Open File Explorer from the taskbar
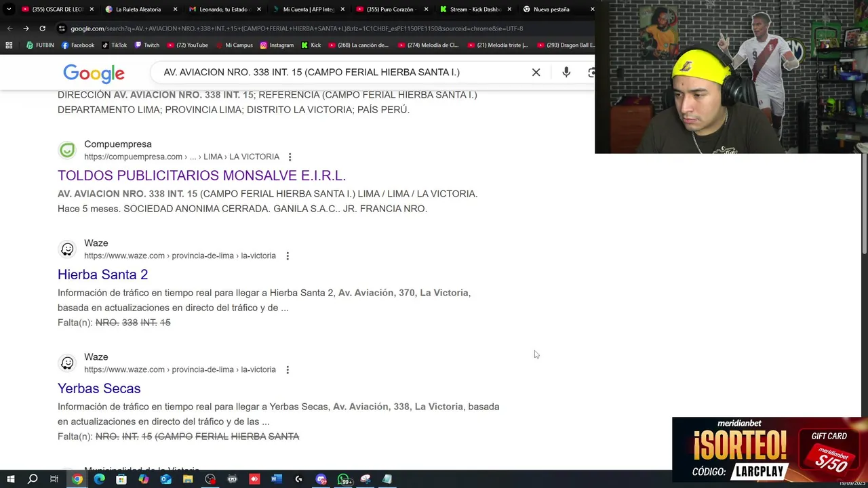This screenshot has height=488, width=868. 188,479
